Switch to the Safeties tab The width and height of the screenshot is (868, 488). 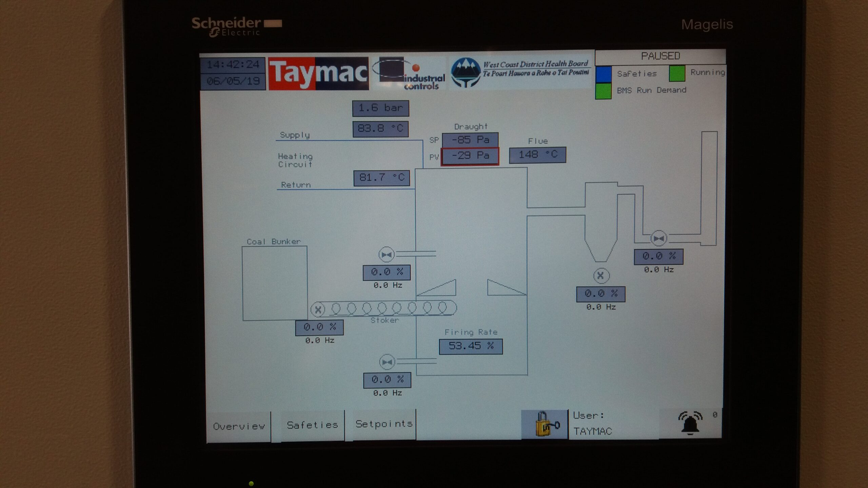pyautogui.click(x=312, y=425)
